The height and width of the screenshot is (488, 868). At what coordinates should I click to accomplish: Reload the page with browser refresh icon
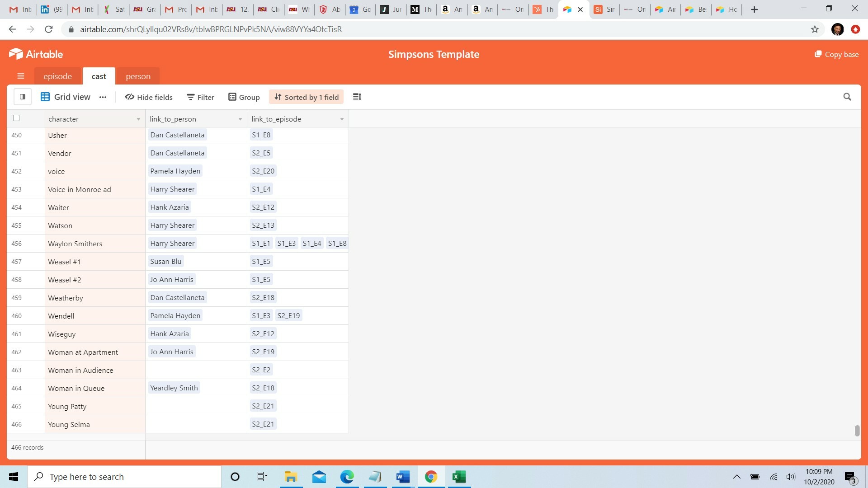coord(49,29)
